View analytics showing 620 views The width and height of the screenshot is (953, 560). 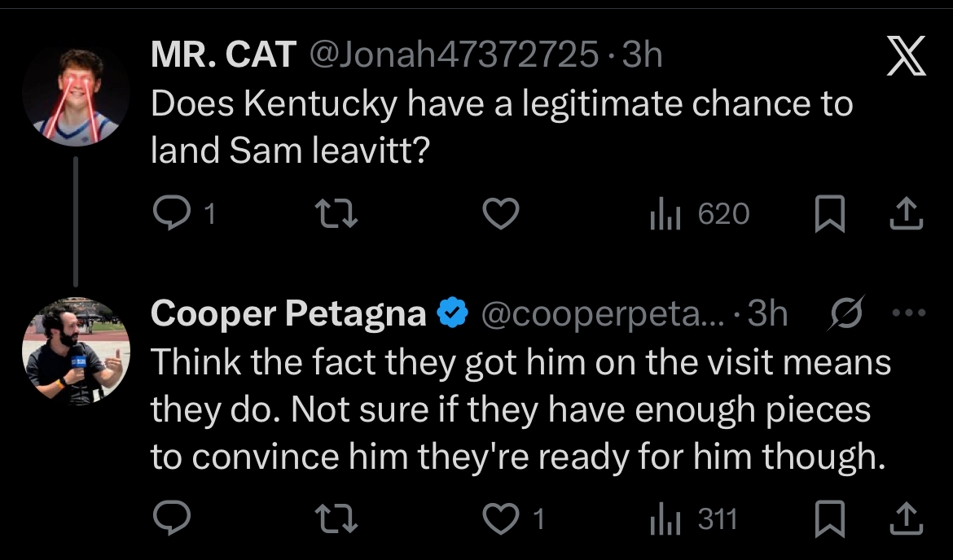pos(699,213)
